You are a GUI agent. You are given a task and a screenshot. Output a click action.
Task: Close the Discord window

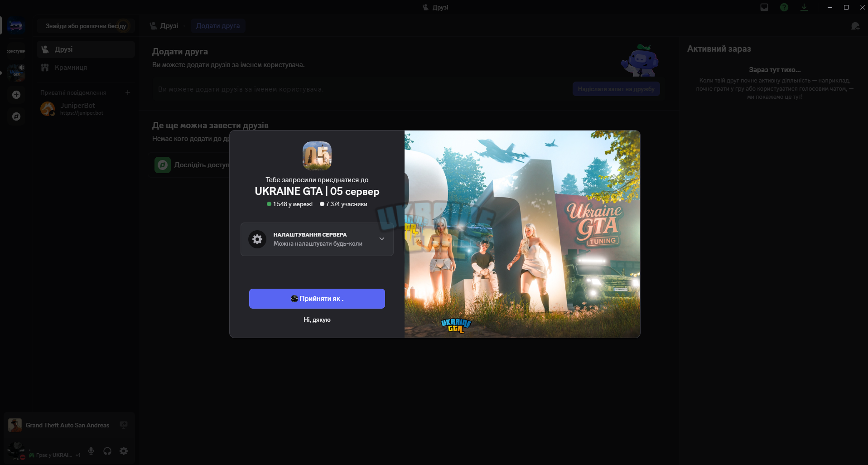862,7
